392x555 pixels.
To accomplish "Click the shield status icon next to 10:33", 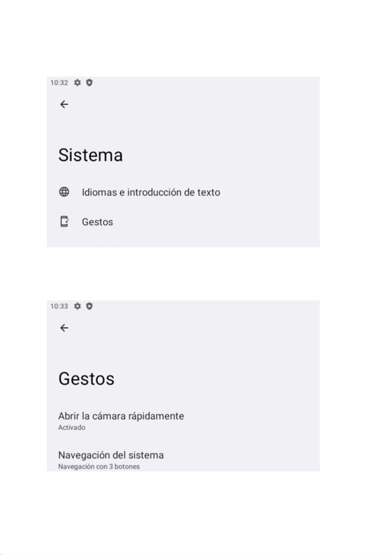I will point(89,306).
